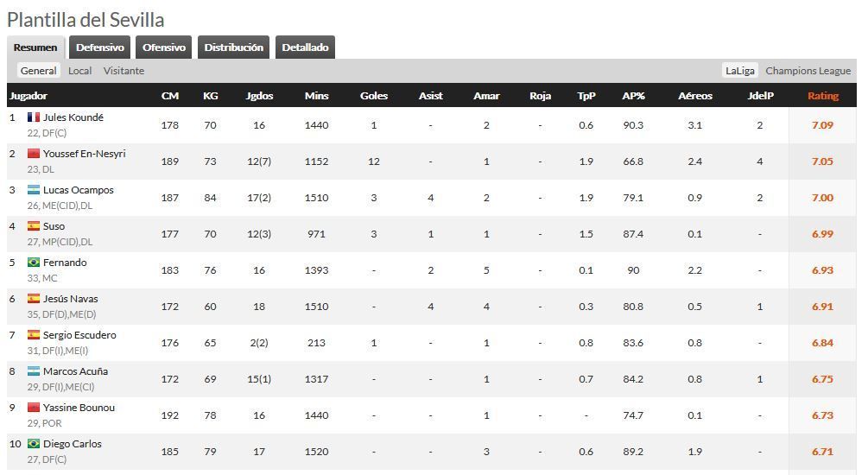Screen dimensions: 868x475
Task: Select the Visitante filter option
Action: click(x=124, y=71)
